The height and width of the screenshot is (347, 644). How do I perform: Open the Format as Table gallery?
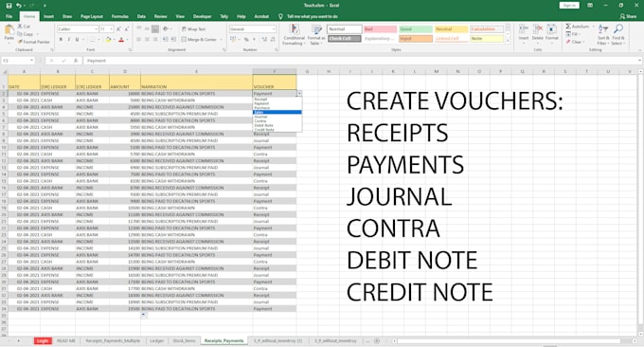coord(316,34)
